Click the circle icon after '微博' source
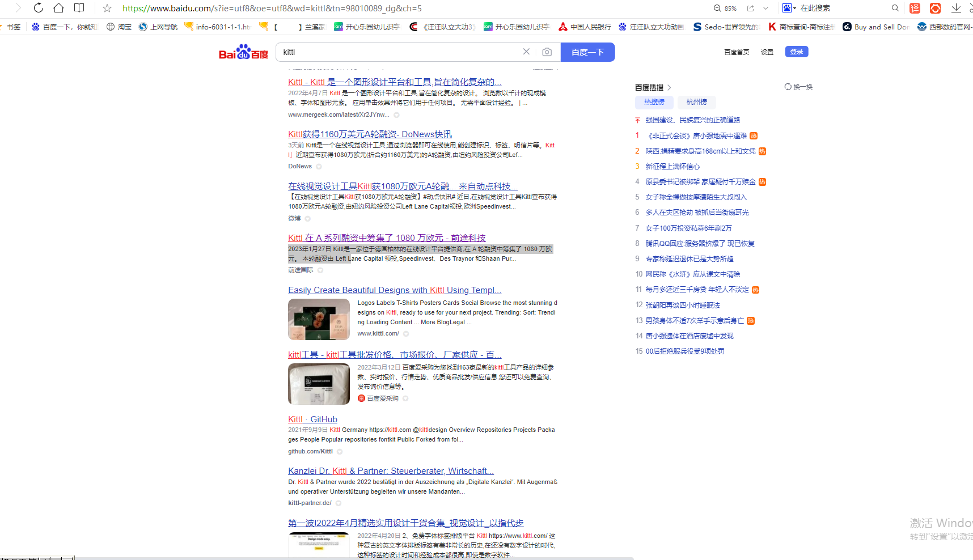This screenshot has width=973, height=560. tap(308, 219)
